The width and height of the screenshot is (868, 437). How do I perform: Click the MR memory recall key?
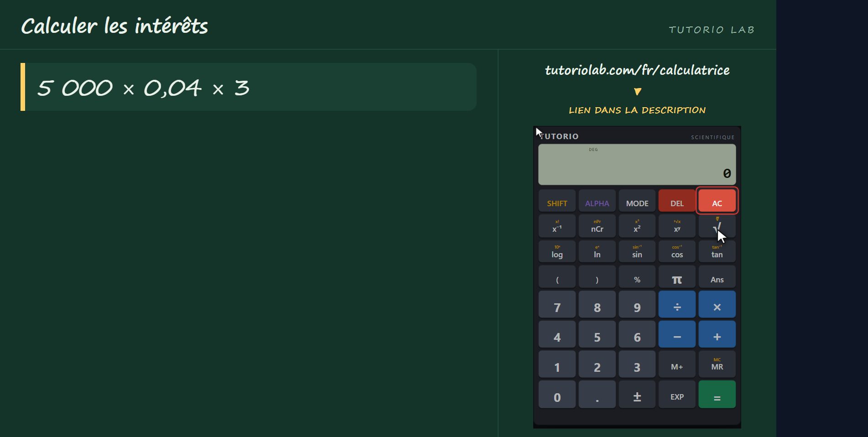click(x=717, y=364)
